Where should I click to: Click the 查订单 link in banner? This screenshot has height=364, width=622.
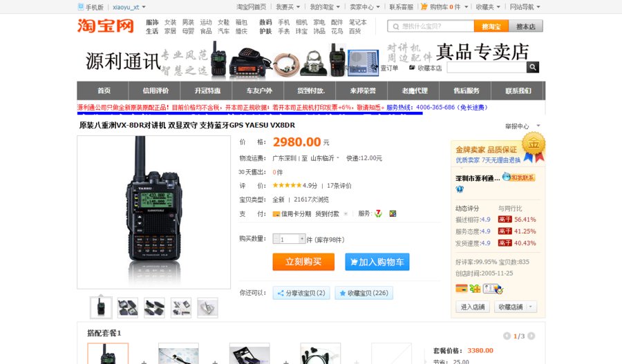(x=389, y=68)
